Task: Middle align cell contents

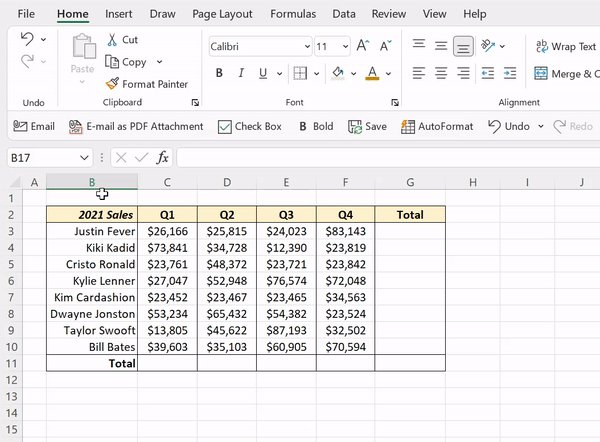Action: [441, 46]
